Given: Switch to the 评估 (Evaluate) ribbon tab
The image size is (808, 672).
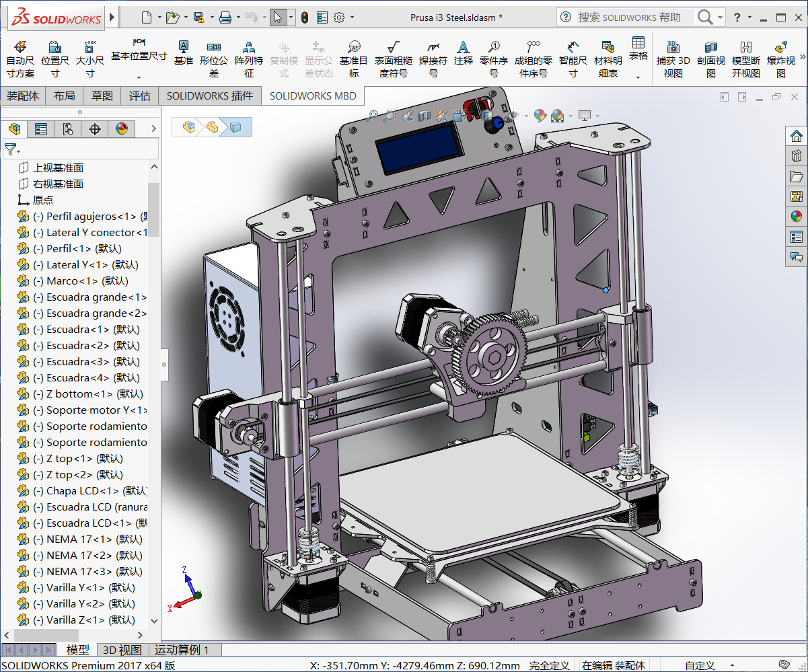Looking at the screenshot, I should coord(140,96).
